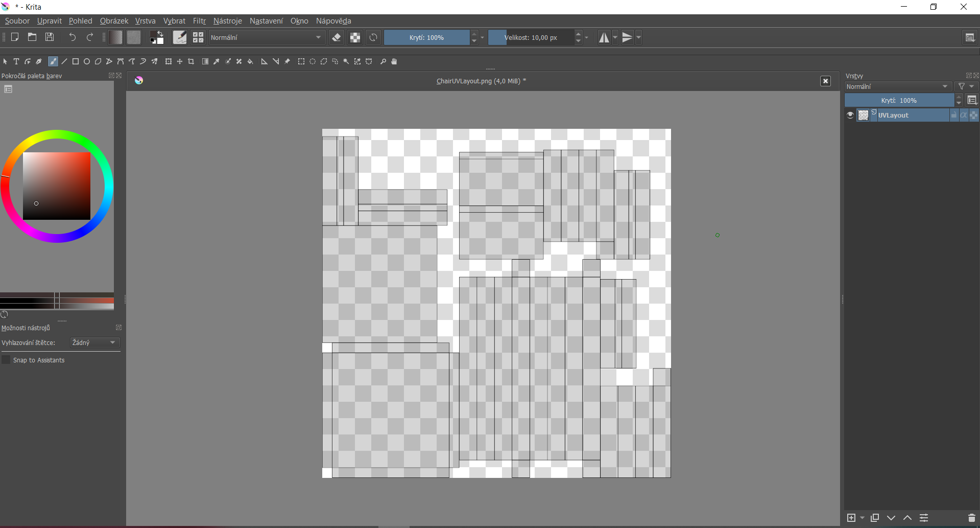Screen dimensions: 980x528
Task: Click the Save document icon
Action: [50, 37]
